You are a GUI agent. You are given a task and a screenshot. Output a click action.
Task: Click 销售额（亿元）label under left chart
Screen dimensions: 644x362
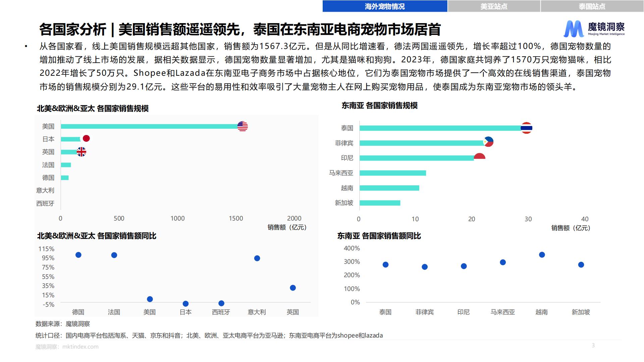287,227
